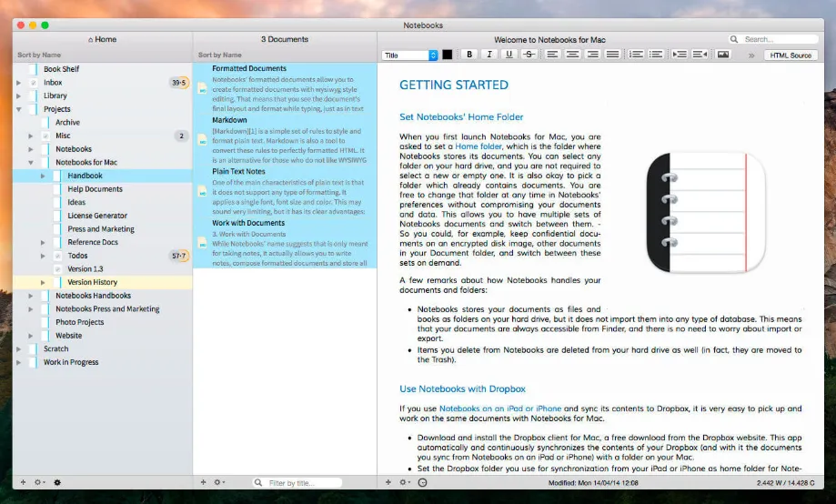Add a new book with sidebar plus
The width and height of the screenshot is (836, 504).
pyautogui.click(x=23, y=482)
